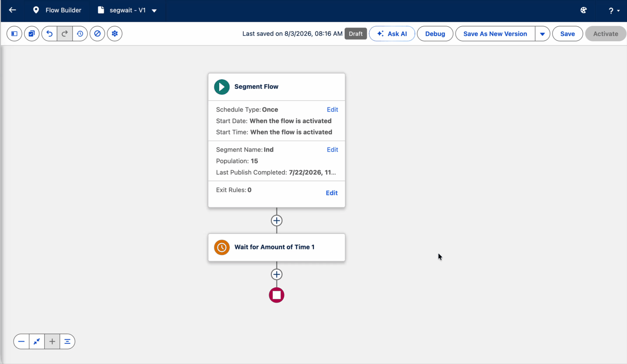Open the Help question mark menu

614,11
